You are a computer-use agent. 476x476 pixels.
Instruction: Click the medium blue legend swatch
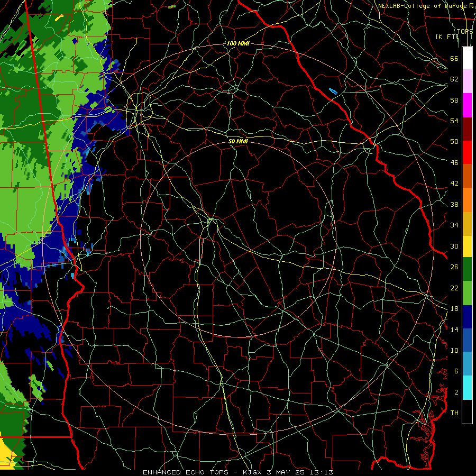[x=467, y=340]
